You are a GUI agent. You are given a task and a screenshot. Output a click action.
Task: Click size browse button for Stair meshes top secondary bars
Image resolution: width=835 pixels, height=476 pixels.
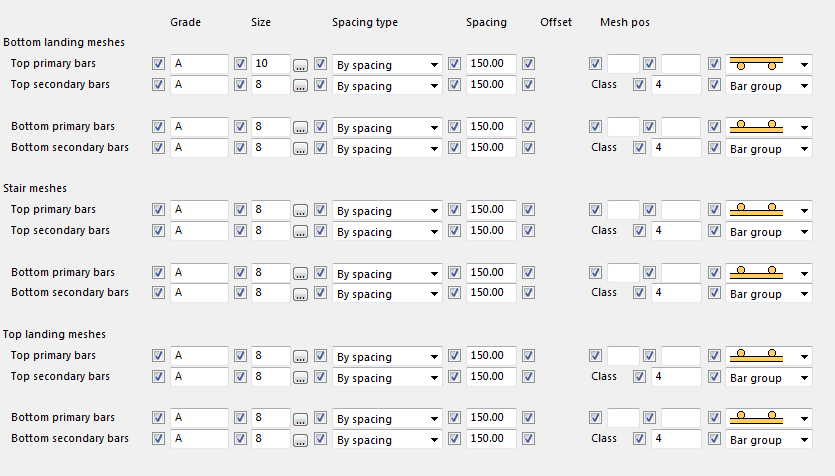coord(301,231)
